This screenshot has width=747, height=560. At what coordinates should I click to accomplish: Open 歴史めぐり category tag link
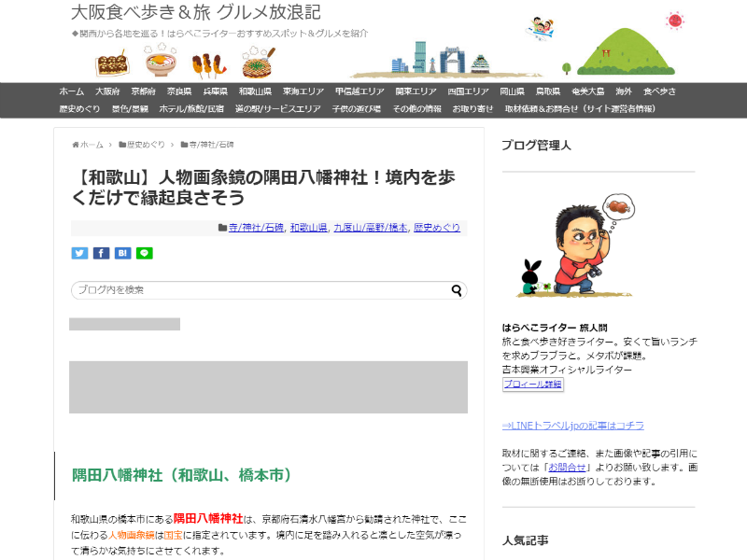[x=437, y=228]
